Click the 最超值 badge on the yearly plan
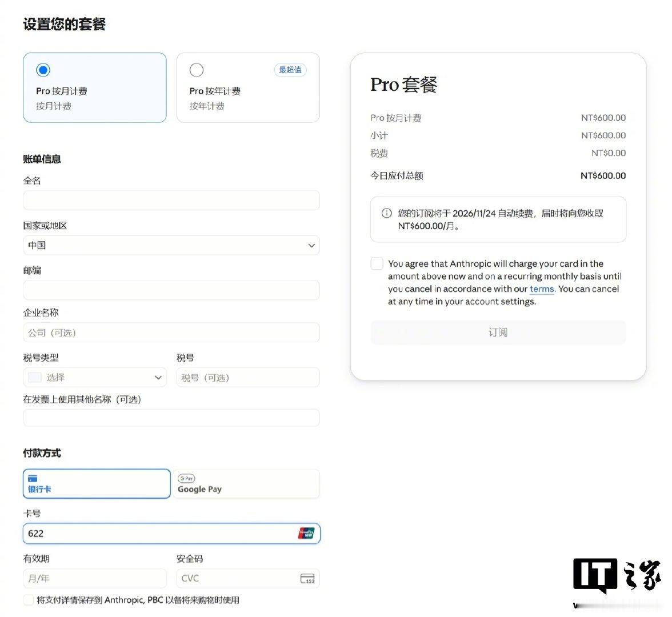This screenshot has height=617, width=672. click(x=290, y=70)
